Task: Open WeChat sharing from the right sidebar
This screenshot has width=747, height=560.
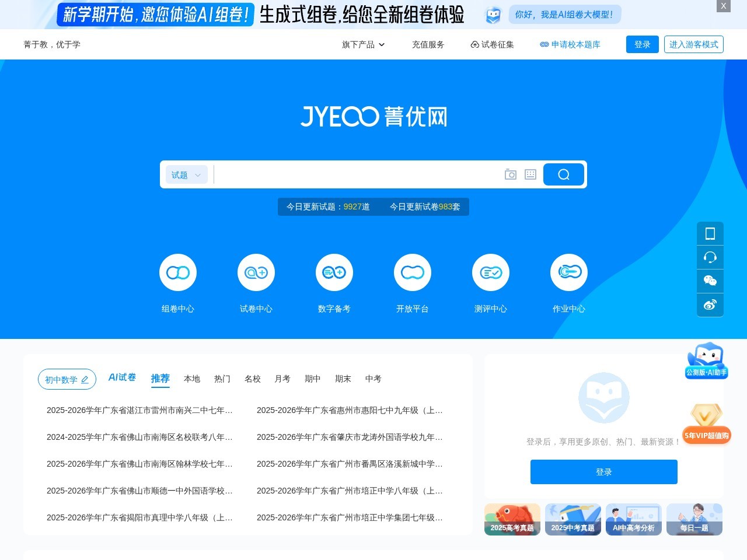Action: point(710,281)
